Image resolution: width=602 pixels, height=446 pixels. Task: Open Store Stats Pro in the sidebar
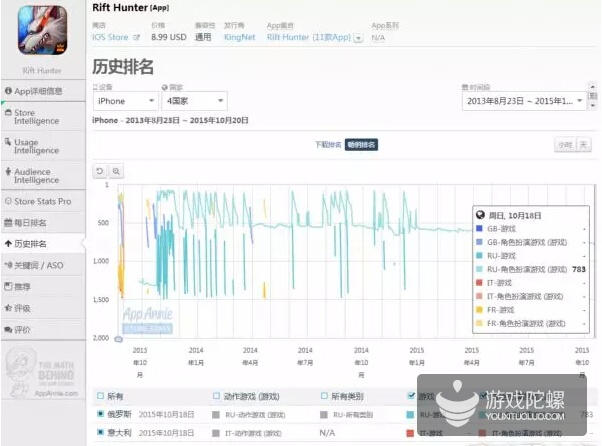point(43,202)
